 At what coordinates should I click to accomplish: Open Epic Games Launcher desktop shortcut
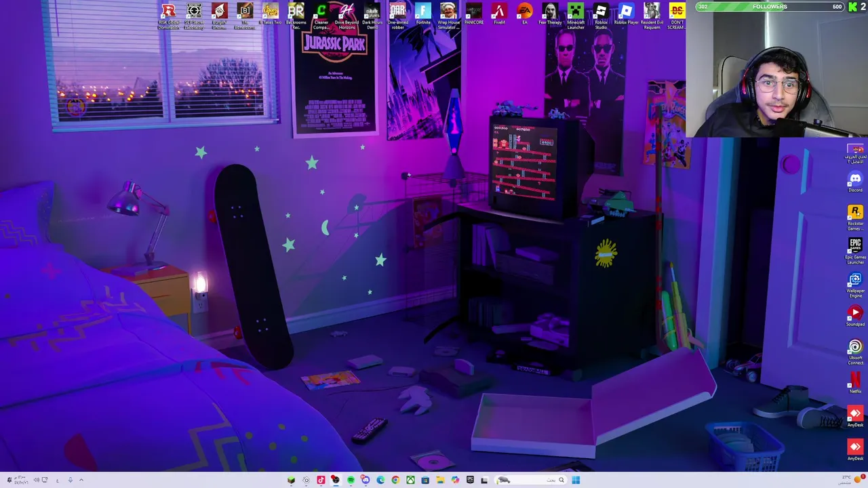tap(855, 251)
